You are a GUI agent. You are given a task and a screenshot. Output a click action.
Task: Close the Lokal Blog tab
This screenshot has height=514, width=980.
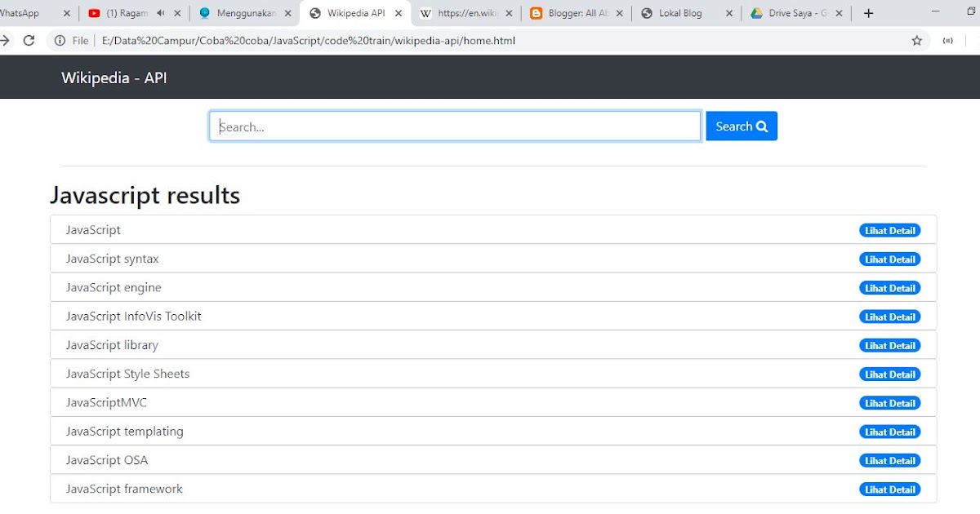[729, 13]
